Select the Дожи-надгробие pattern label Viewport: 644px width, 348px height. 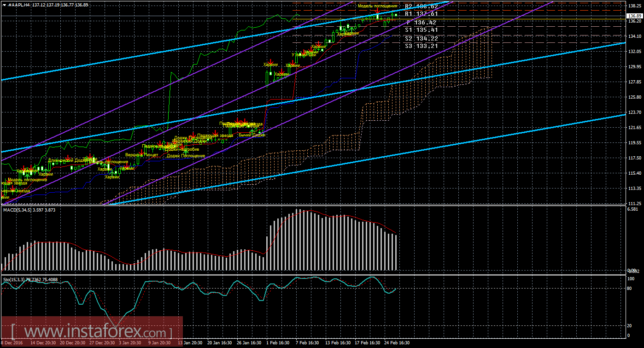[x=182, y=149]
